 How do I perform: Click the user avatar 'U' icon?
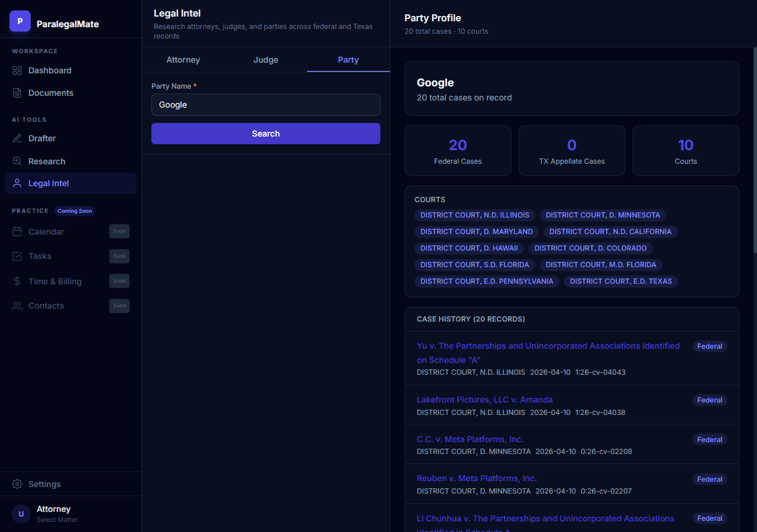tap(21, 514)
